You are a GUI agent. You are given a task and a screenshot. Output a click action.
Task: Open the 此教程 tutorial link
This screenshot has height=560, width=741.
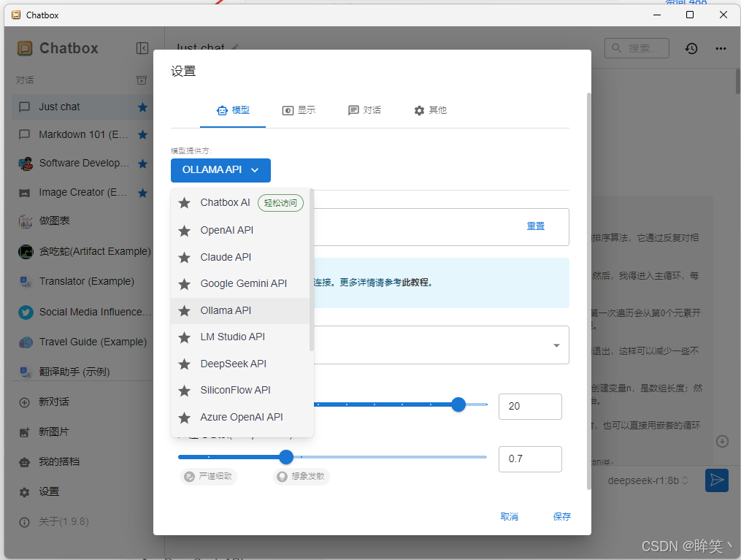415,283
